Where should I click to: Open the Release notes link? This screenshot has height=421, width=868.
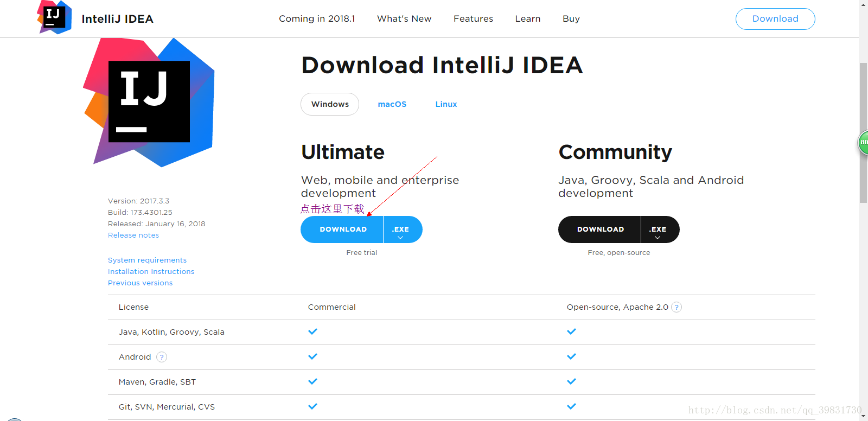pos(133,235)
